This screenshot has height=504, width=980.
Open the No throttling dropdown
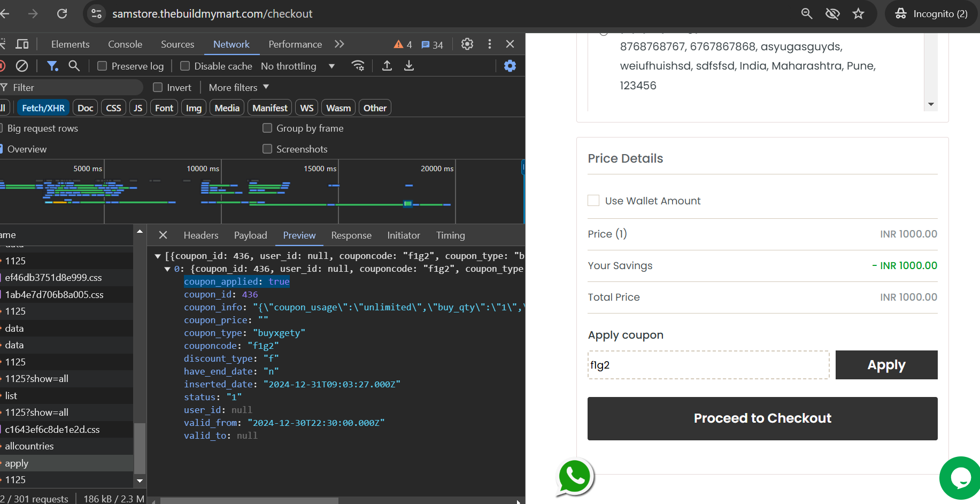click(298, 66)
